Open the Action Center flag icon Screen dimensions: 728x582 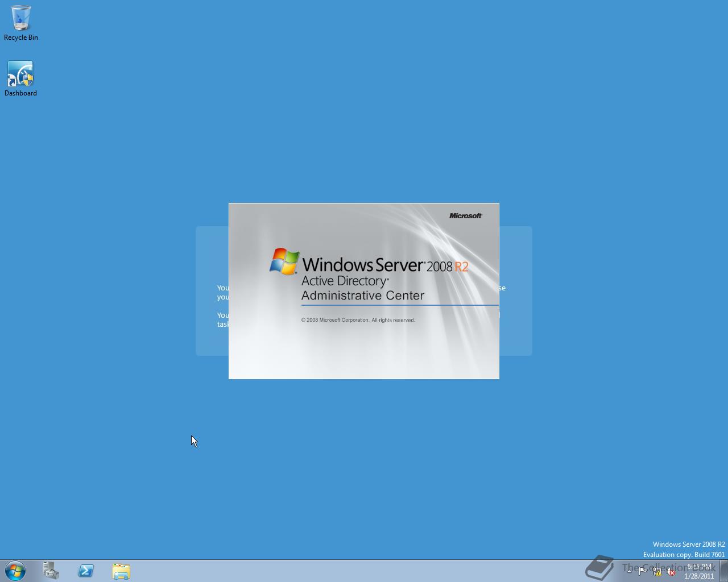pyautogui.click(x=643, y=571)
